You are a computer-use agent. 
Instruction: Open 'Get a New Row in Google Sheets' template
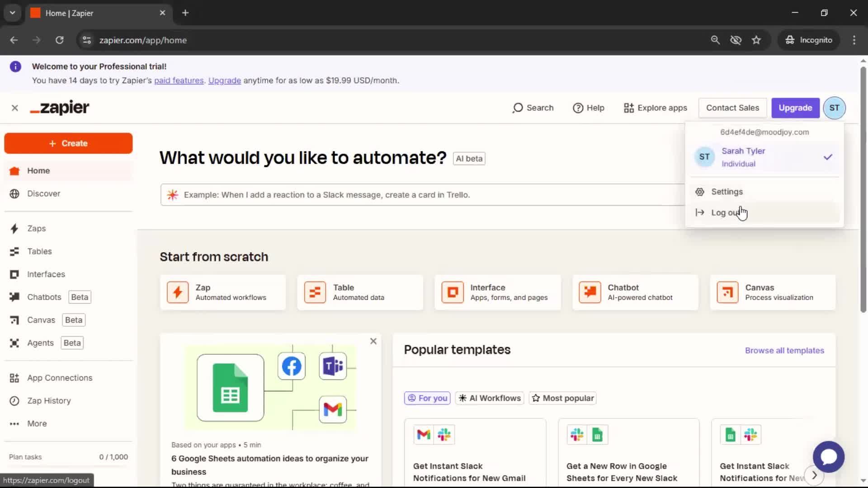(x=629, y=453)
